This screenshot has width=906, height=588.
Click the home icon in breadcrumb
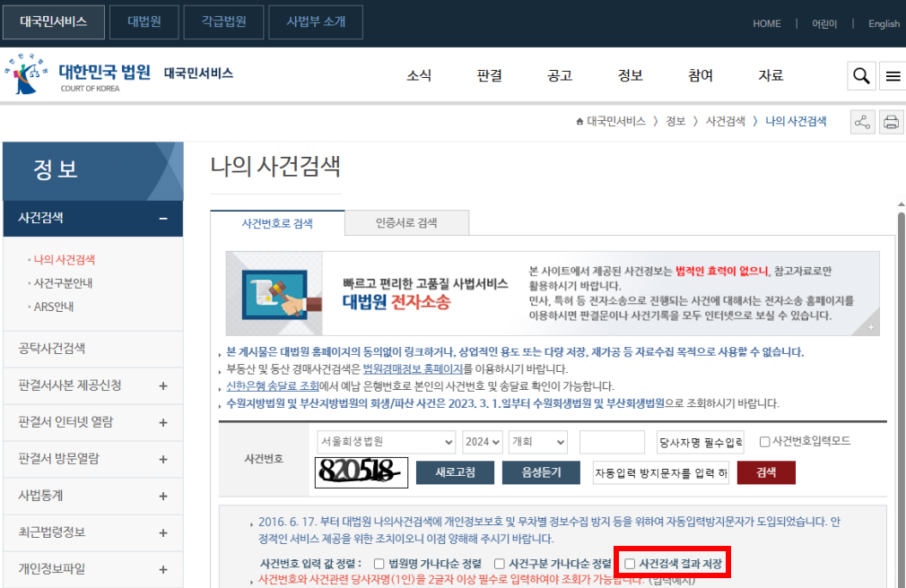point(579,121)
